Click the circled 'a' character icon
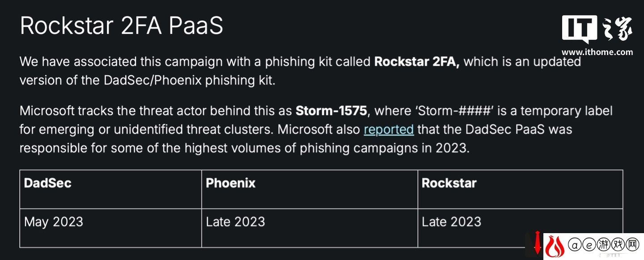 [575, 245]
